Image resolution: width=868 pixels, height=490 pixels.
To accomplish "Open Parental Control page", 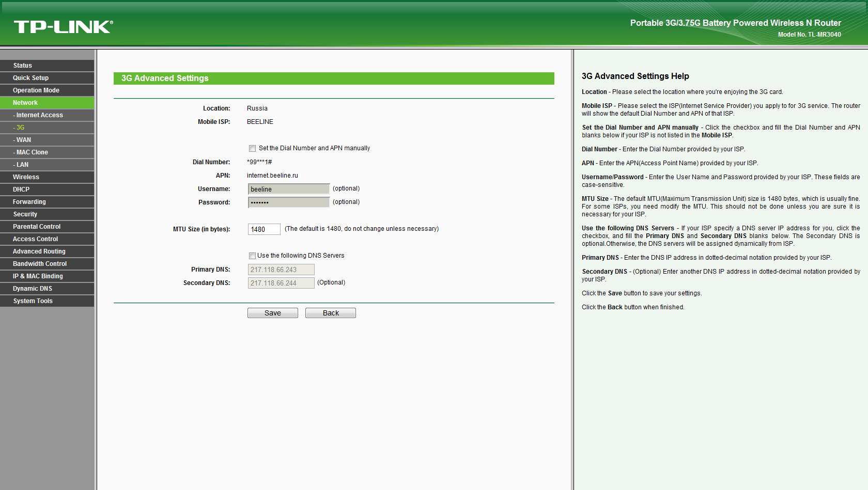I will pyautogui.click(x=47, y=227).
